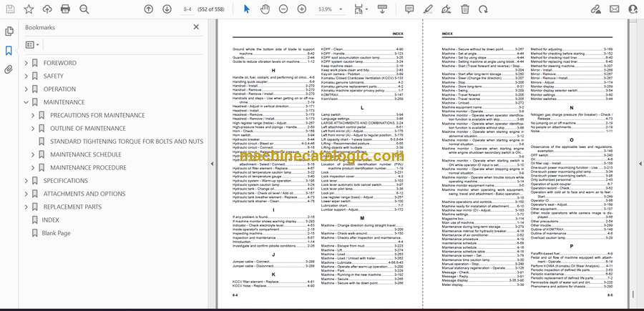Open the attachments paperclip panel
The height and width of the screenshot is (311, 644).
coord(9,69)
